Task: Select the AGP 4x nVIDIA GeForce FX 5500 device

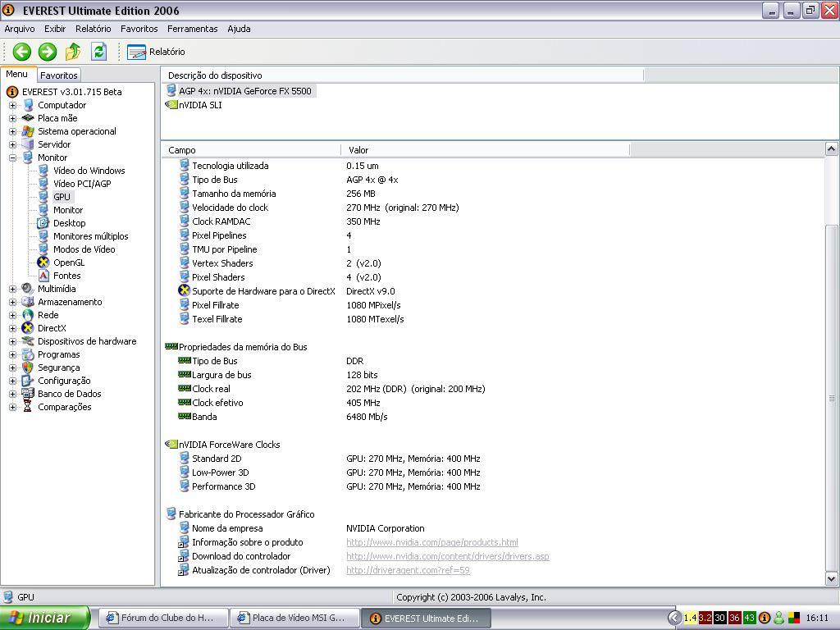Action: pyautogui.click(x=244, y=91)
